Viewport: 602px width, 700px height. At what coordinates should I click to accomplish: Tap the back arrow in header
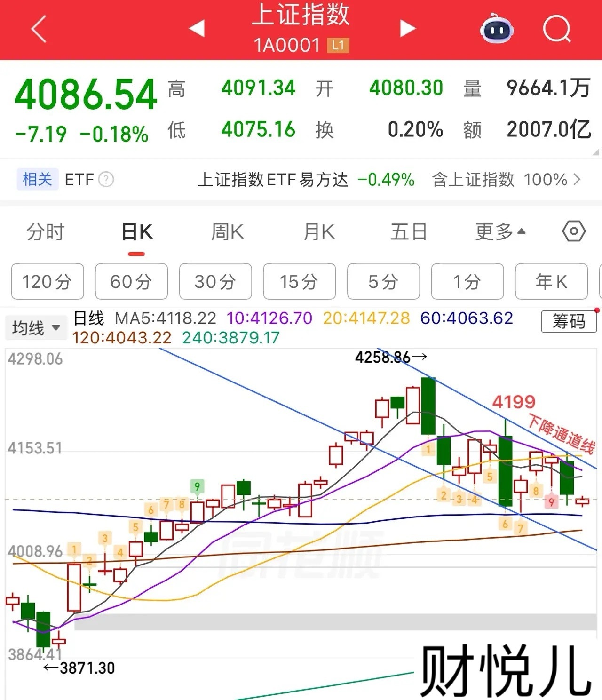pyautogui.click(x=39, y=29)
